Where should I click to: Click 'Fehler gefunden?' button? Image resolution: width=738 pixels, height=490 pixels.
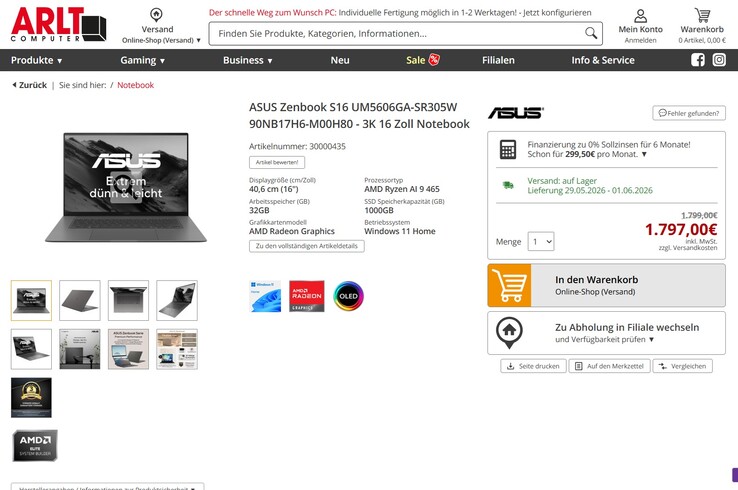[x=689, y=113]
